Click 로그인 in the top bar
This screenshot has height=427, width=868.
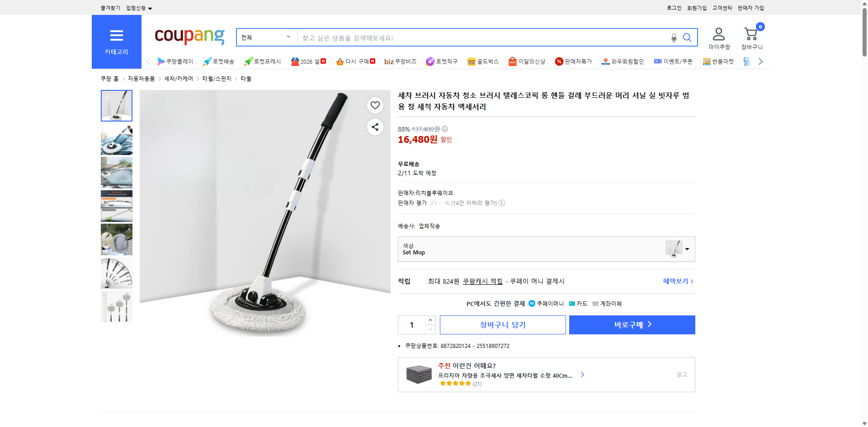click(673, 8)
